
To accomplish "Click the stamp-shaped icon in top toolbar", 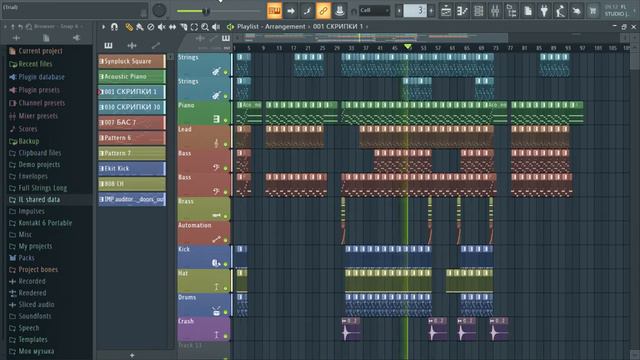I will click(339, 11).
